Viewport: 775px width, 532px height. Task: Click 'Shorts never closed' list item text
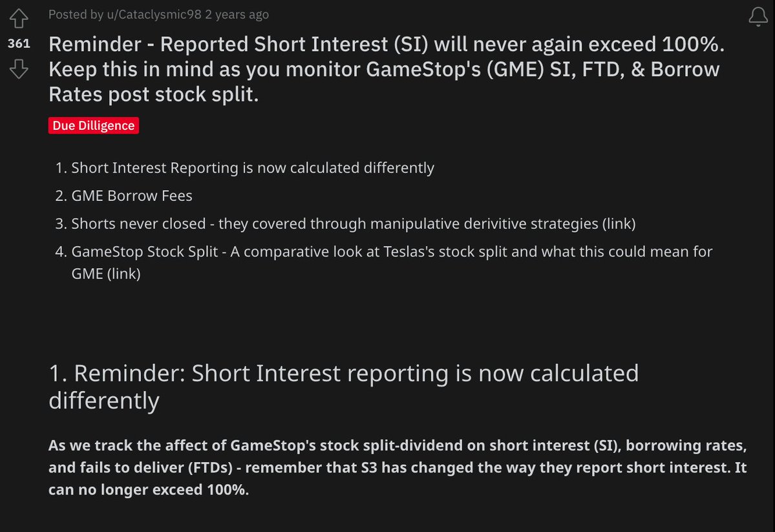tap(142, 224)
